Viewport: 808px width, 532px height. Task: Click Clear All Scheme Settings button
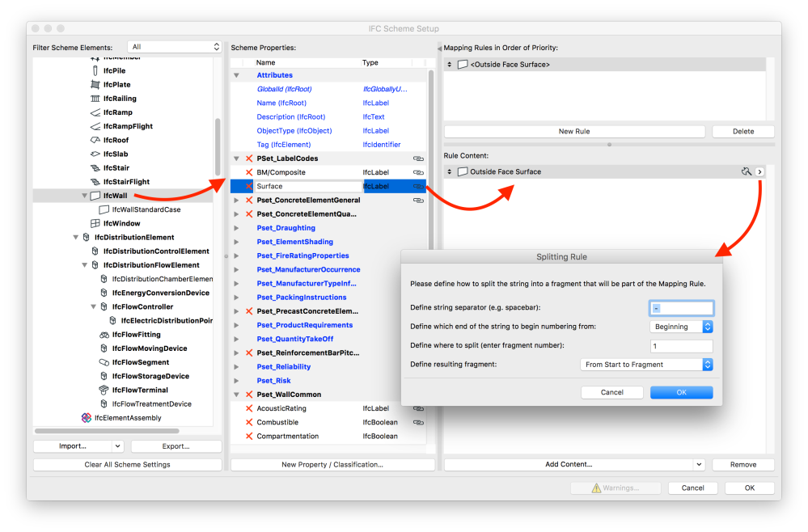[127, 465]
